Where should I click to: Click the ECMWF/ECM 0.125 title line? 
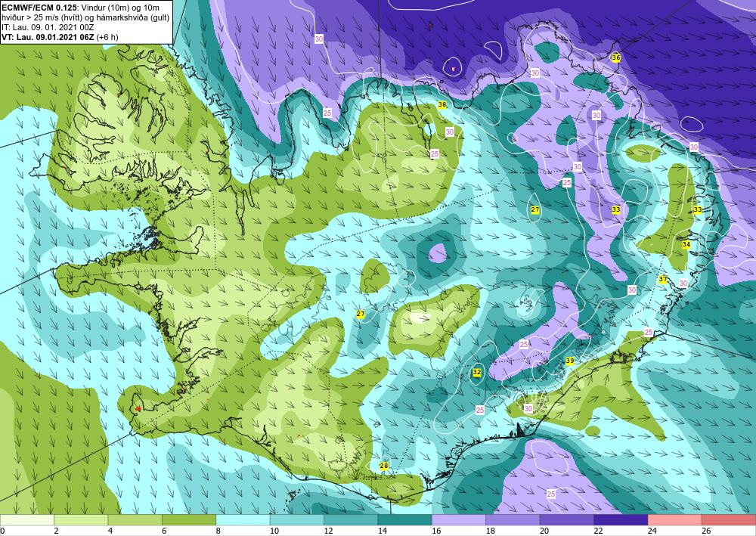(x=81, y=8)
